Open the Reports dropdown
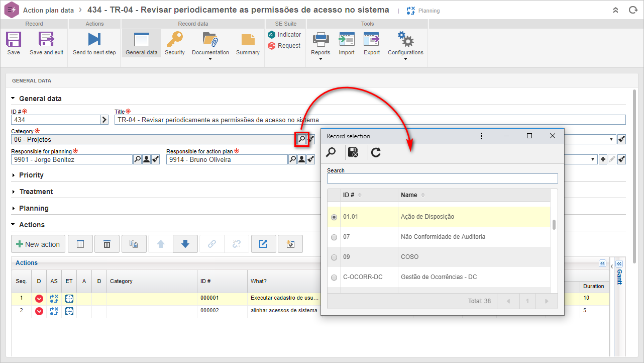The image size is (644, 363). 320,45
